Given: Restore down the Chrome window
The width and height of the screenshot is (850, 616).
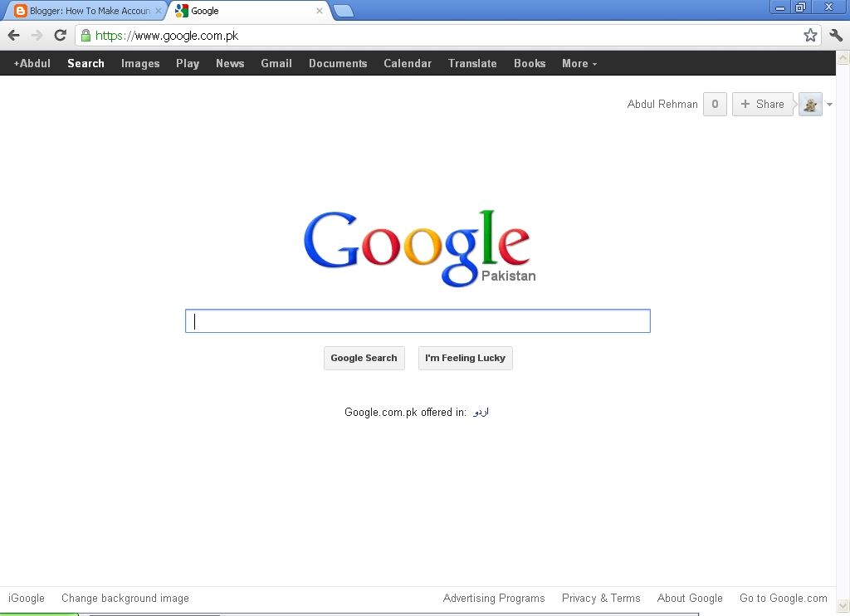Looking at the screenshot, I should tap(800, 7).
